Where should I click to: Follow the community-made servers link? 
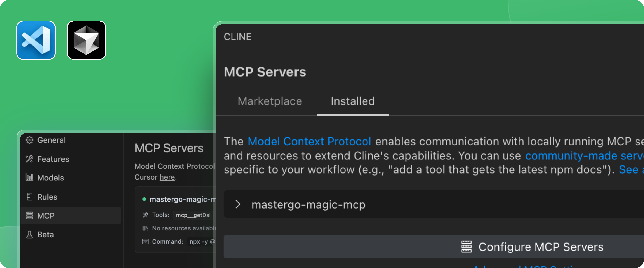coord(584,156)
